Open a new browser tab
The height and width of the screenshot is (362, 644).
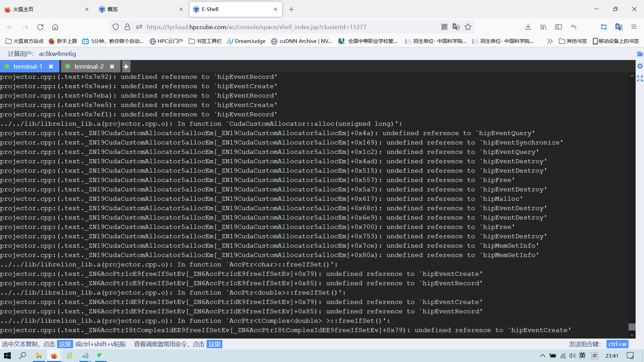click(291, 9)
